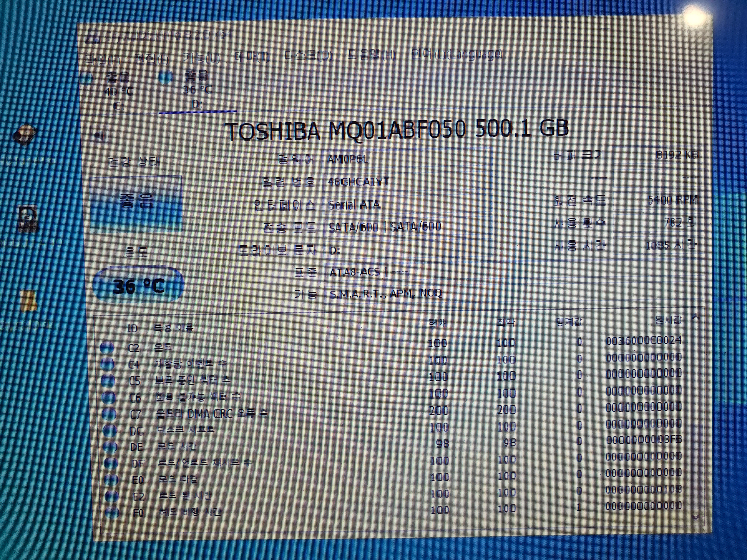Click the SMART list scroll down arrow
The height and width of the screenshot is (560, 747).
pyautogui.click(x=696, y=517)
